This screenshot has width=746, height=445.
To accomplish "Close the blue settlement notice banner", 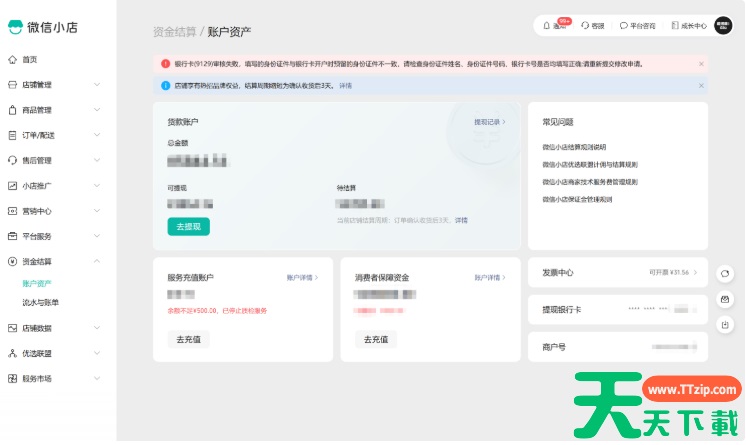I will tap(701, 86).
